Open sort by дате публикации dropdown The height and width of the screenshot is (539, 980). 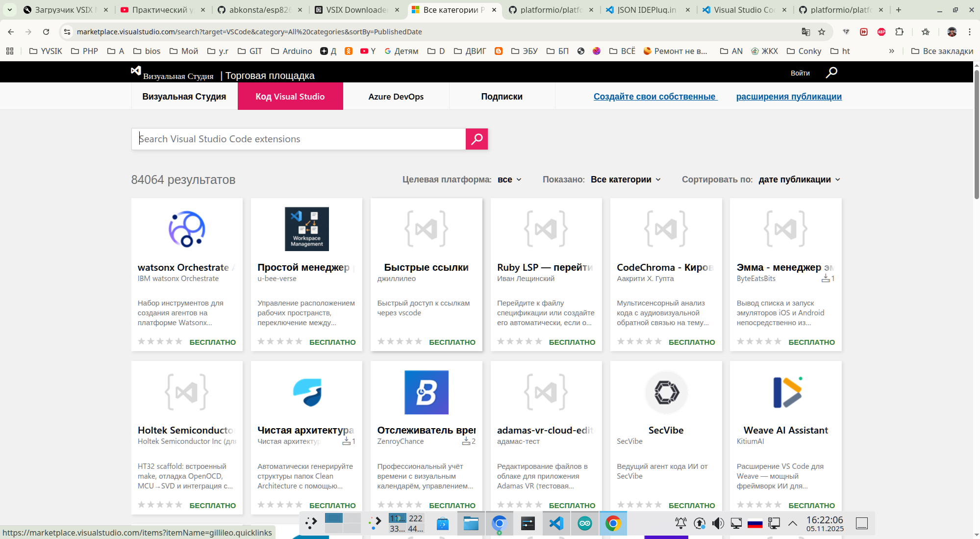coord(799,180)
